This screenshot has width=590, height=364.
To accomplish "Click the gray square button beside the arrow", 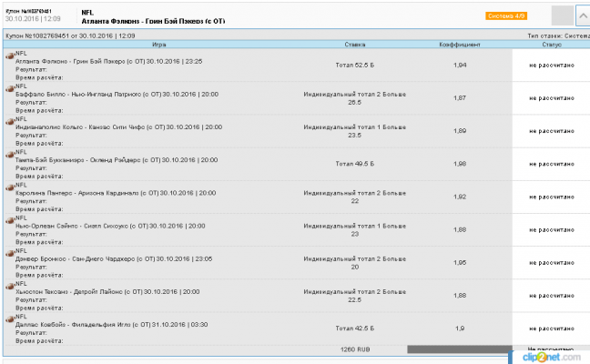I will tap(563, 15).
